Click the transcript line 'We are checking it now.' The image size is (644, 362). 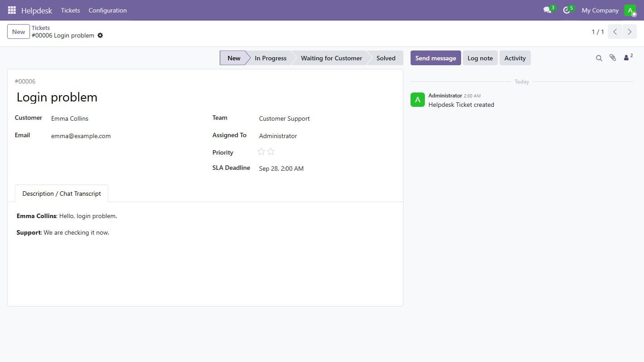pyautogui.click(x=76, y=232)
